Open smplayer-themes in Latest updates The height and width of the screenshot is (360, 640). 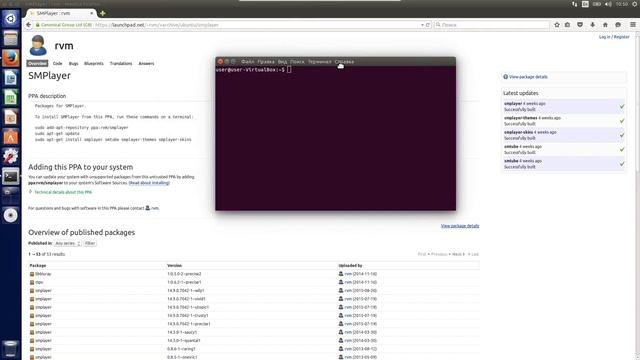pos(520,118)
